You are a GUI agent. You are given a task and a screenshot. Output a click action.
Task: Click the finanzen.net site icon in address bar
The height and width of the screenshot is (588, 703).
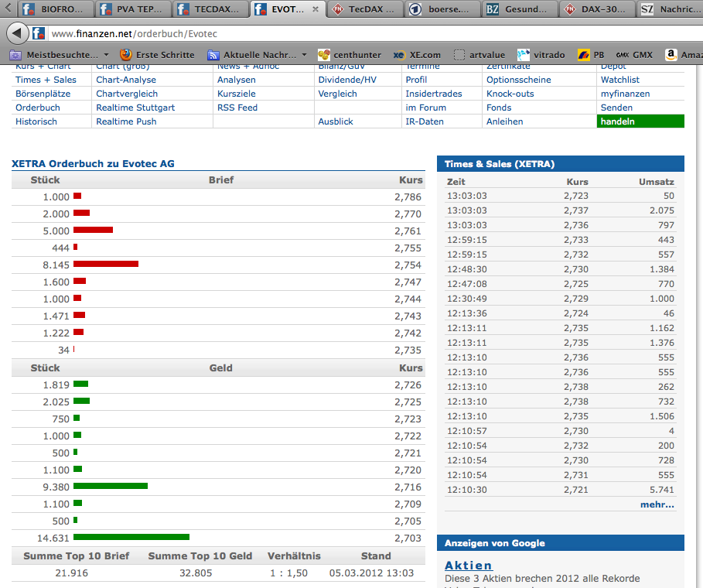(x=39, y=33)
